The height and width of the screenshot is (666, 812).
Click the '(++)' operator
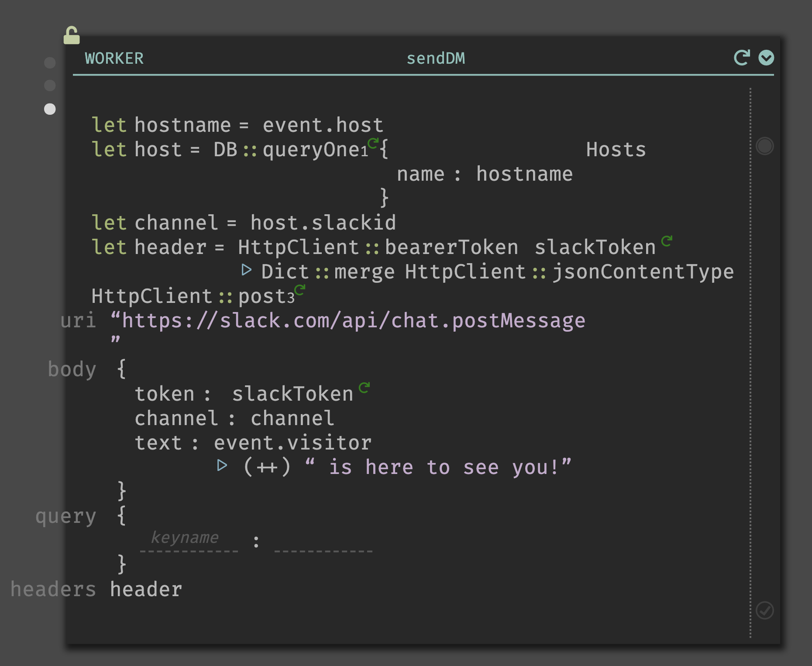coord(267,467)
